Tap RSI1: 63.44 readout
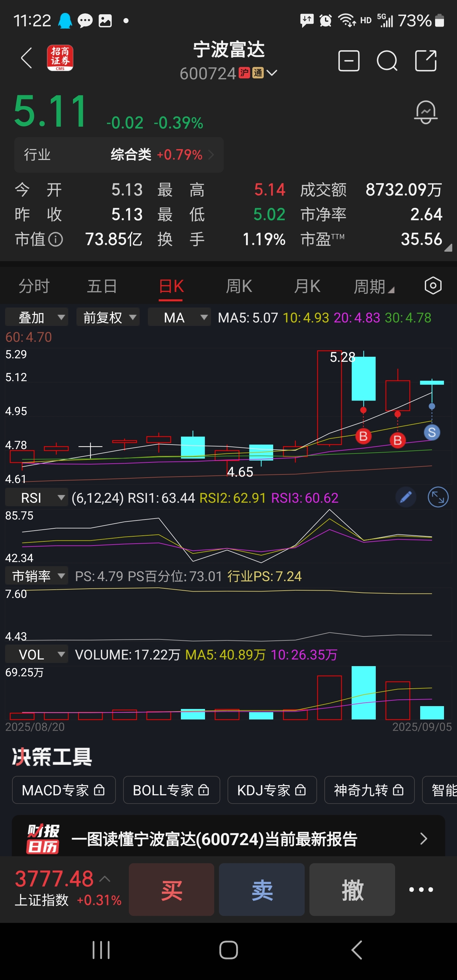 (161, 498)
